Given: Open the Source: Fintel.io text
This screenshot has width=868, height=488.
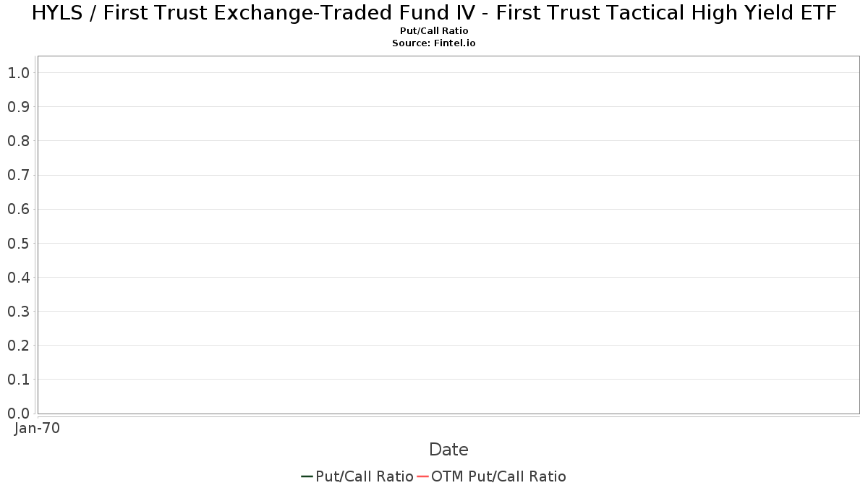Looking at the screenshot, I should point(434,43).
